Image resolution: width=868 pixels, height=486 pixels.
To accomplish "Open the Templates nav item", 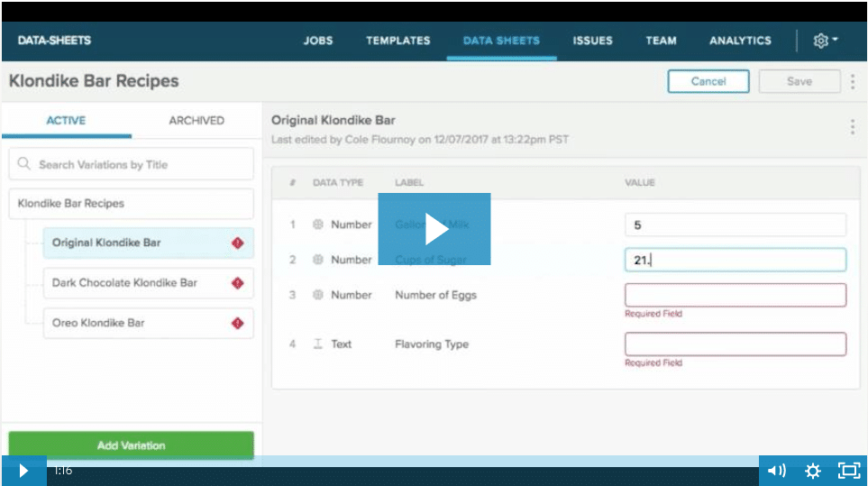I will 398,41.
